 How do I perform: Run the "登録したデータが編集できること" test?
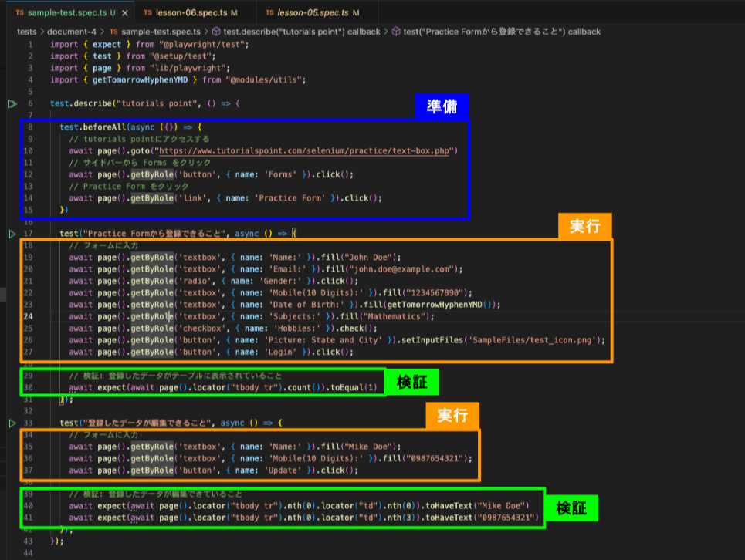pyautogui.click(x=12, y=423)
